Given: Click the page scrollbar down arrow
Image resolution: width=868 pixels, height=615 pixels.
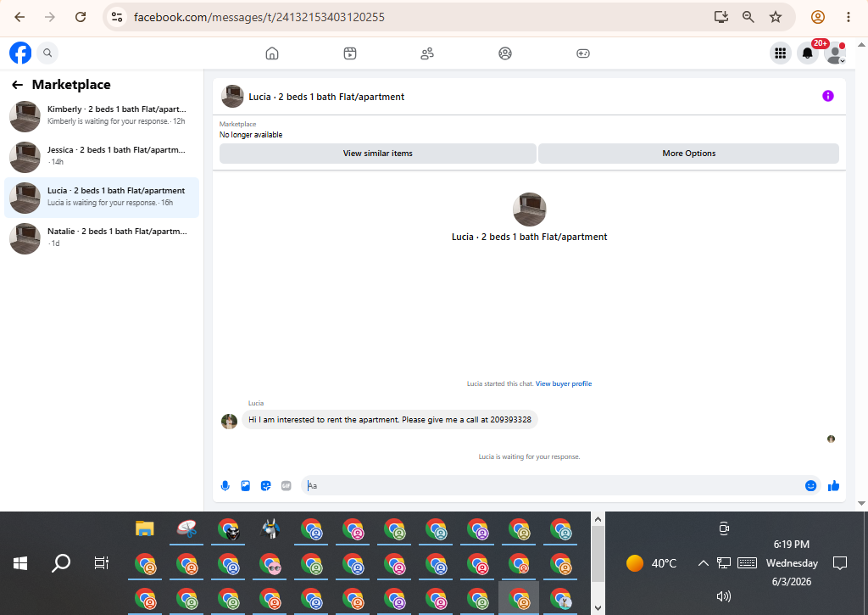Looking at the screenshot, I should pyautogui.click(x=861, y=504).
